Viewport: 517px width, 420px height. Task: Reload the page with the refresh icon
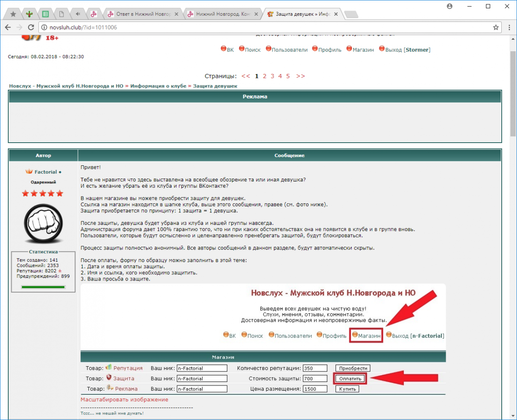point(31,27)
